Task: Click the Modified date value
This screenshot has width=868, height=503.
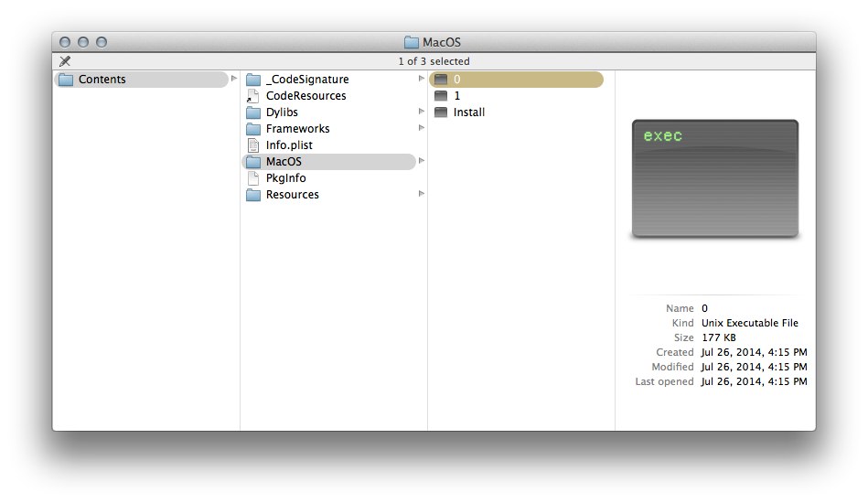Action: 754,367
